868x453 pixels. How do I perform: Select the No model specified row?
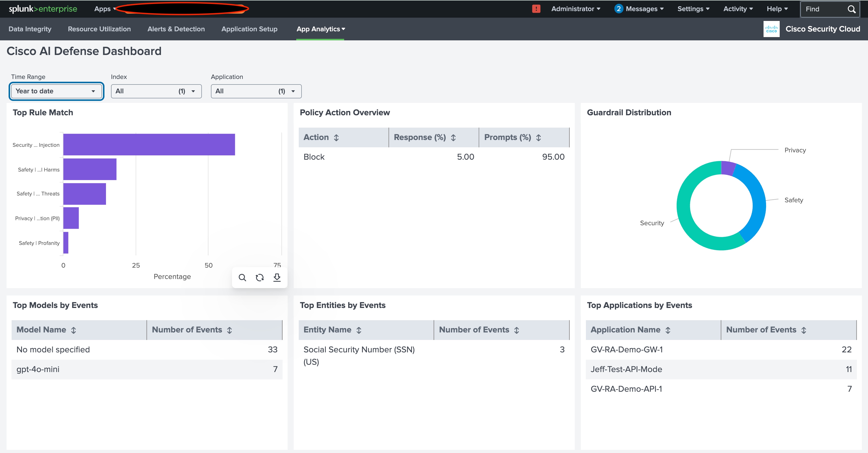pyautogui.click(x=147, y=350)
